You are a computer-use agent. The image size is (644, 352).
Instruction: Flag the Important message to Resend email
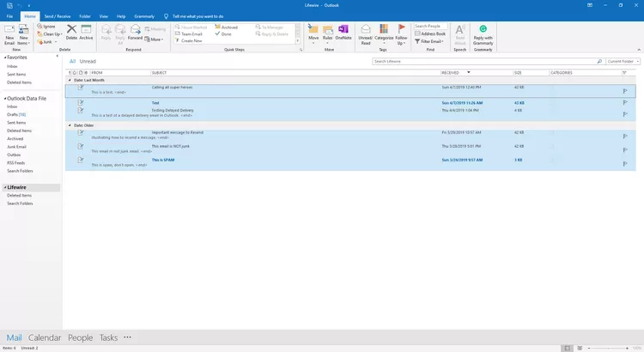tap(625, 137)
